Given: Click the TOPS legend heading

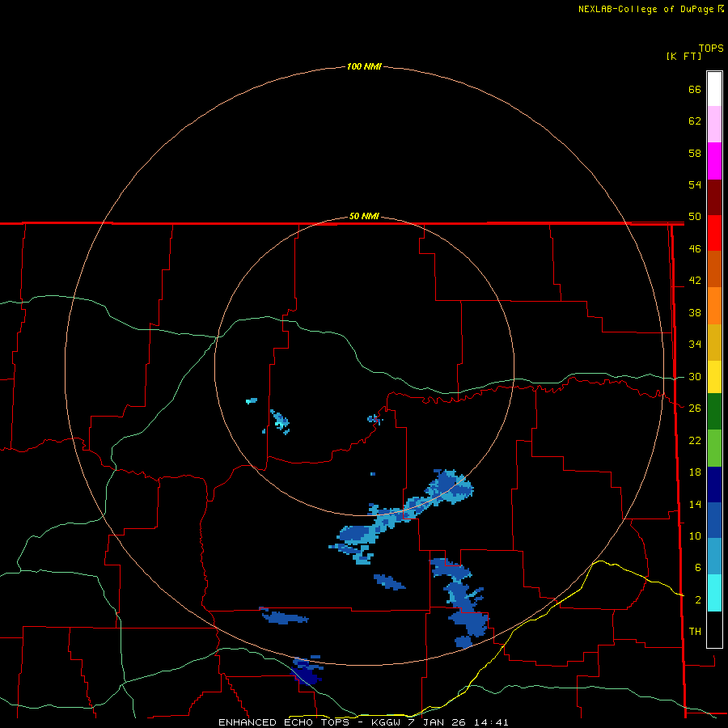Looking at the screenshot, I should pyautogui.click(x=711, y=48).
